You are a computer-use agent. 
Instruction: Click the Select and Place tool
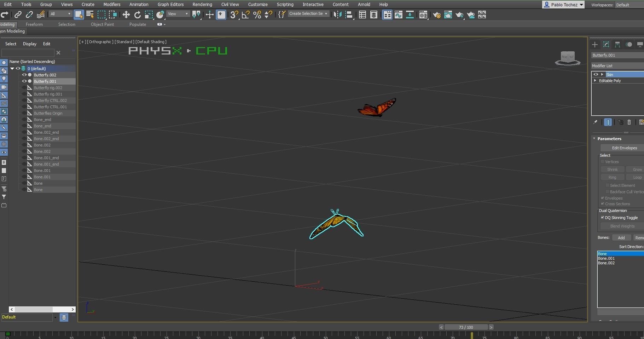click(x=160, y=15)
